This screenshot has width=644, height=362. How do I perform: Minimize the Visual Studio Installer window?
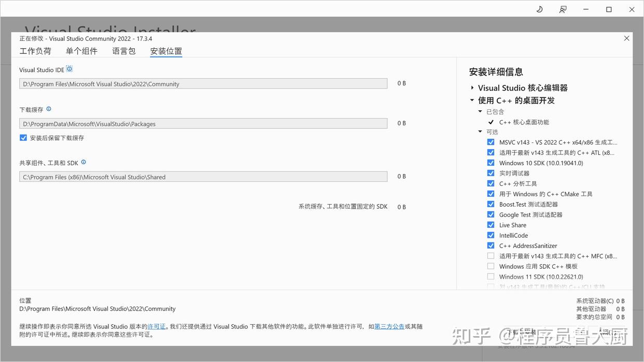pyautogui.click(x=586, y=9)
